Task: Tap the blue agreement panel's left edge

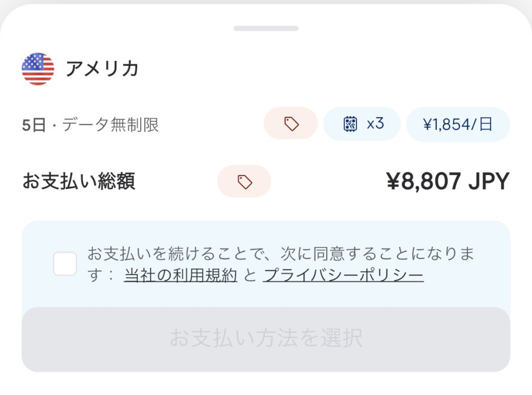Action: pos(30,264)
